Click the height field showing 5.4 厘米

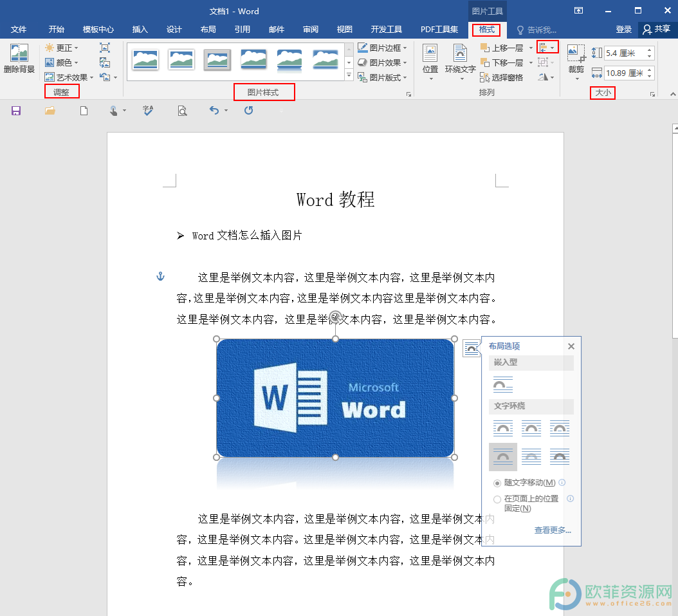point(625,53)
